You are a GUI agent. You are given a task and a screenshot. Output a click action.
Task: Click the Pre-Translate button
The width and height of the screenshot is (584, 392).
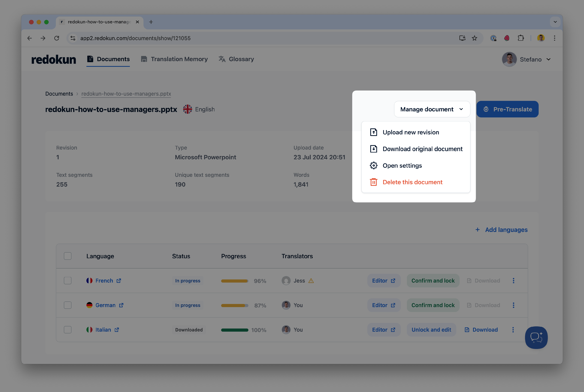(507, 109)
